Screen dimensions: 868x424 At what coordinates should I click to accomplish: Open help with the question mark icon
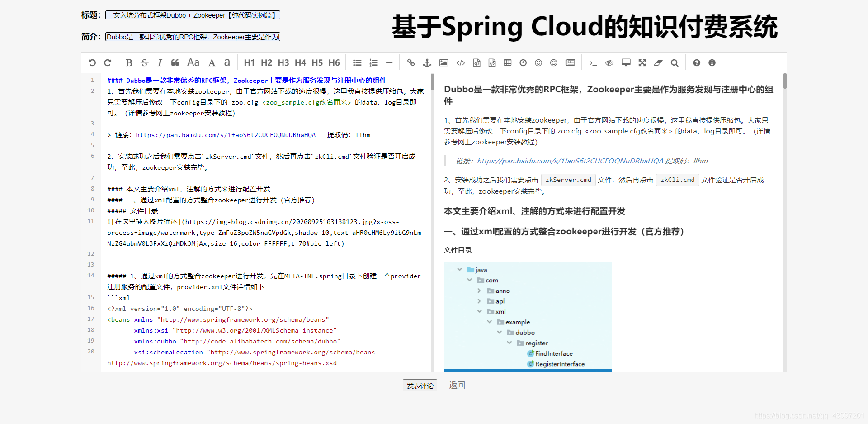[x=697, y=63]
